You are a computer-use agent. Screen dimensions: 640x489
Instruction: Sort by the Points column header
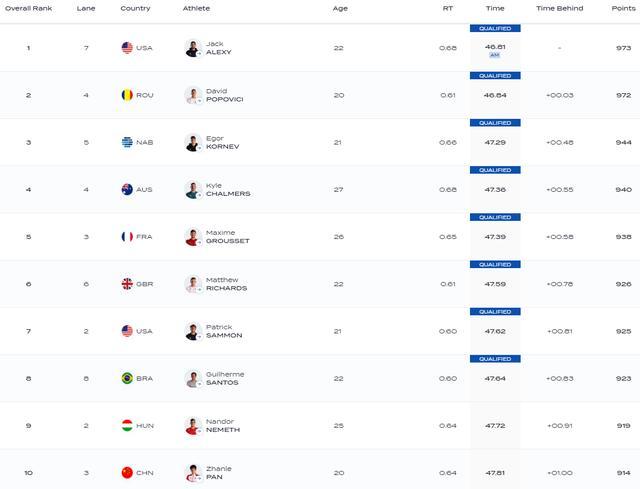point(623,8)
